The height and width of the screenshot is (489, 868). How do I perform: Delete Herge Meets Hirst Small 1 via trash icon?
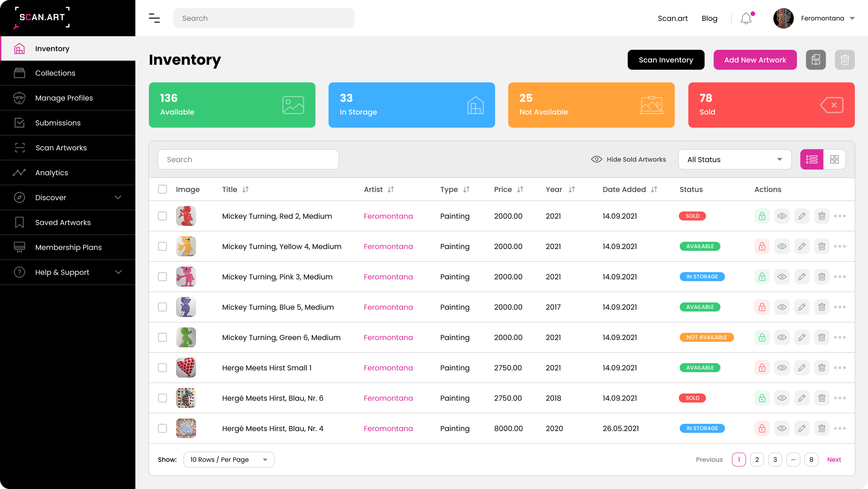[x=821, y=368]
